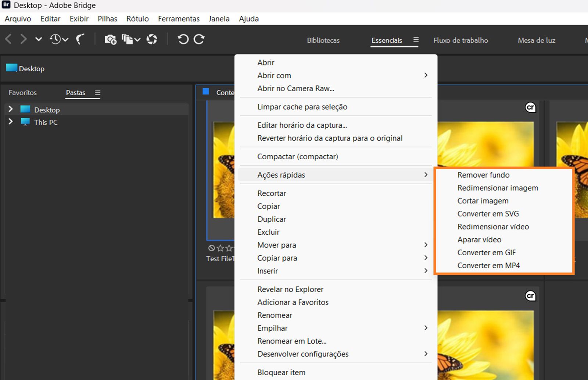Open the Pilhas menu
The width and height of the screenshot is (588, 380).
(107, 19)
